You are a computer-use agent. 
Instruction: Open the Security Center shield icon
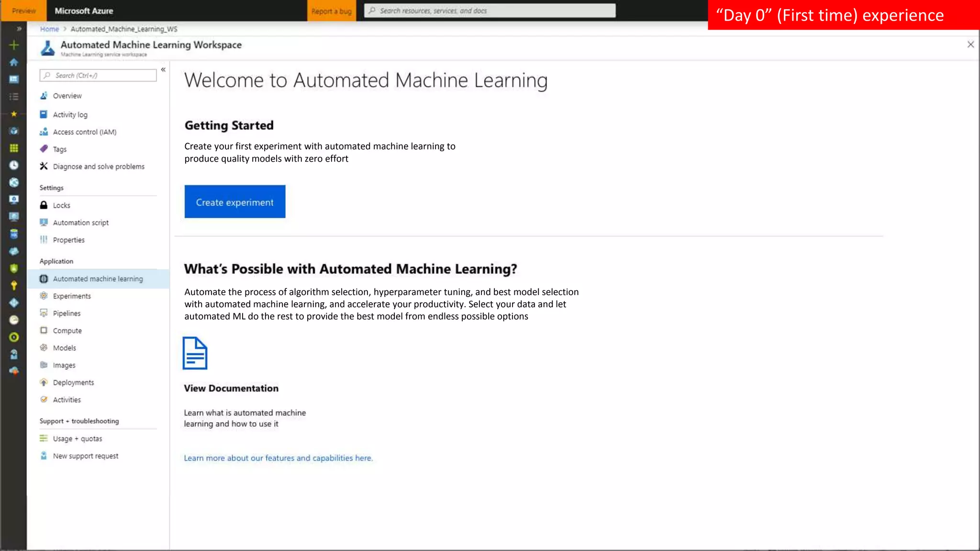[x=14, y=268]
